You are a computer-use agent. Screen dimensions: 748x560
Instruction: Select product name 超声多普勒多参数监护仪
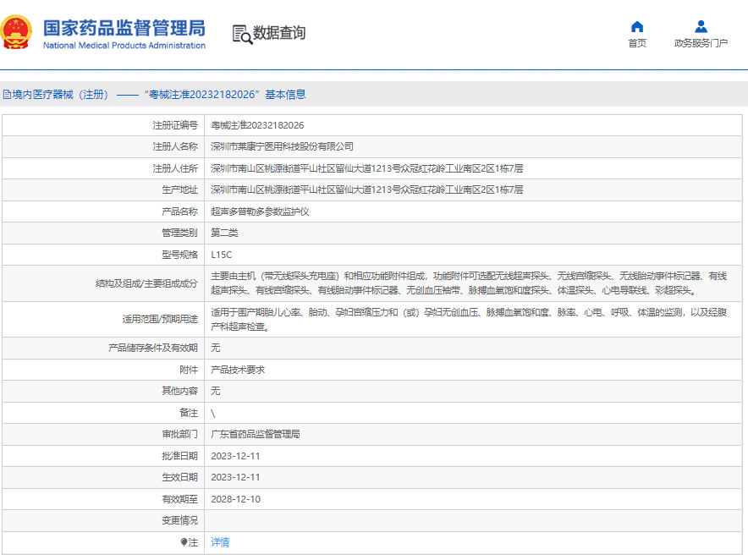[x=260, y=211]
